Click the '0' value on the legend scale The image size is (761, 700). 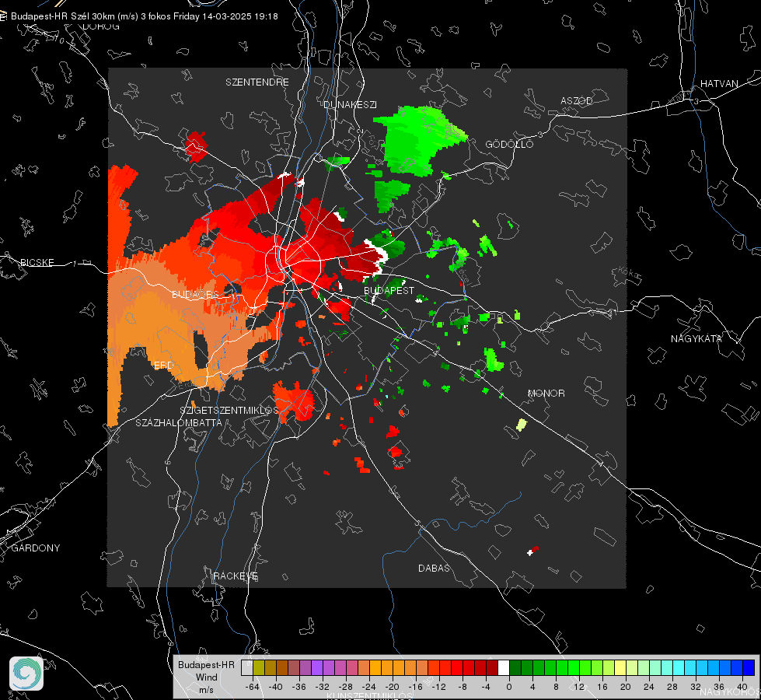509,687
